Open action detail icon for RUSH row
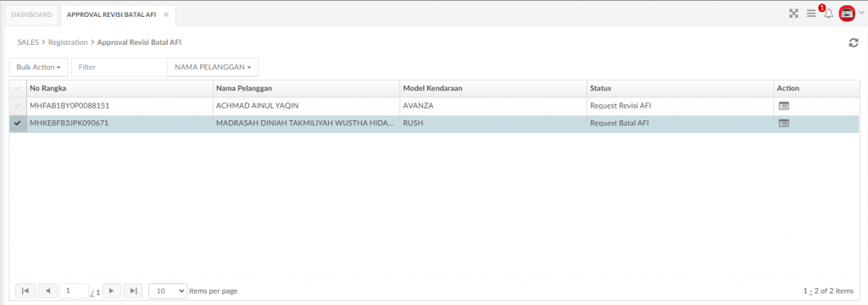Image resolution: width=868 pixels, height=305 pixels. [x=783, y=124]
